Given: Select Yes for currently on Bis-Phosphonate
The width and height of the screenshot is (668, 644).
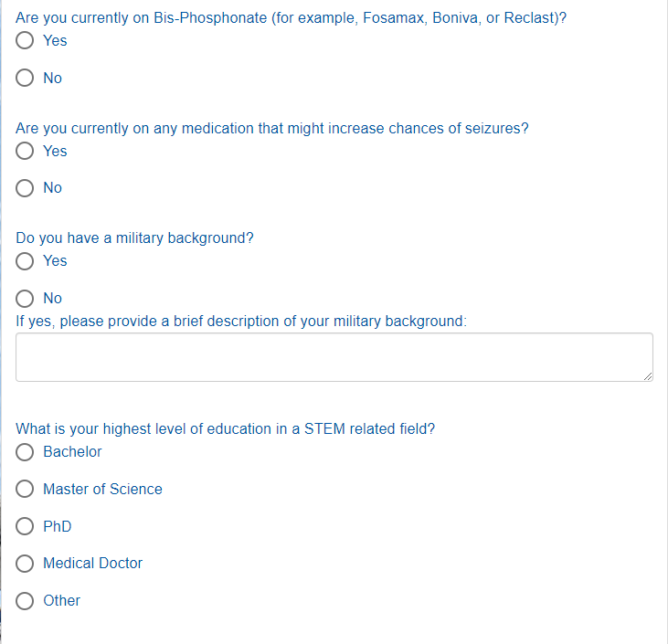Looking at the screenshot, I should coord(26,41).
